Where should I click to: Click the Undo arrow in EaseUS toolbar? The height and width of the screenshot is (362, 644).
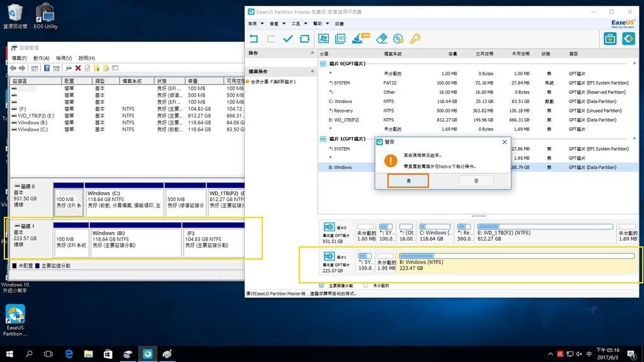coord(254,39)
